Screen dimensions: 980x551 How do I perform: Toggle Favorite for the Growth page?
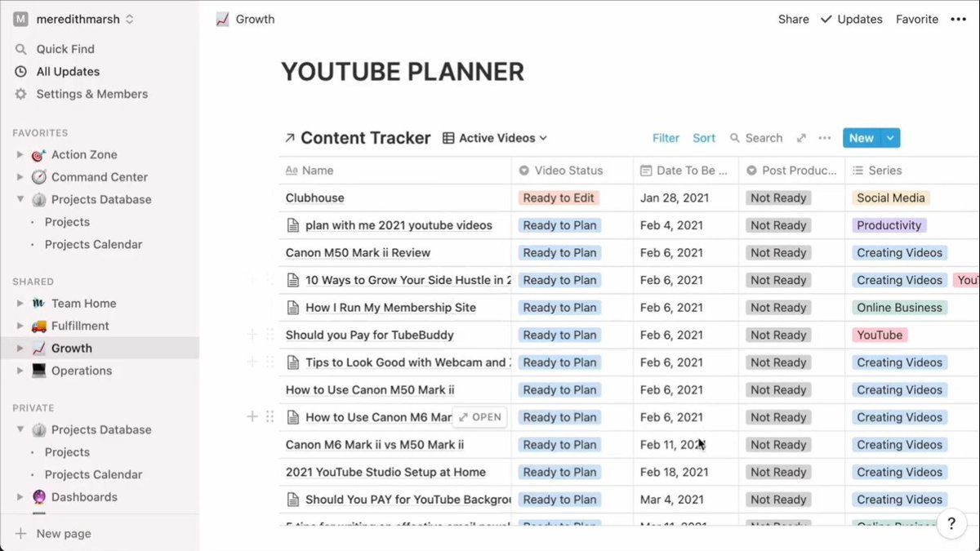[916, 19]
